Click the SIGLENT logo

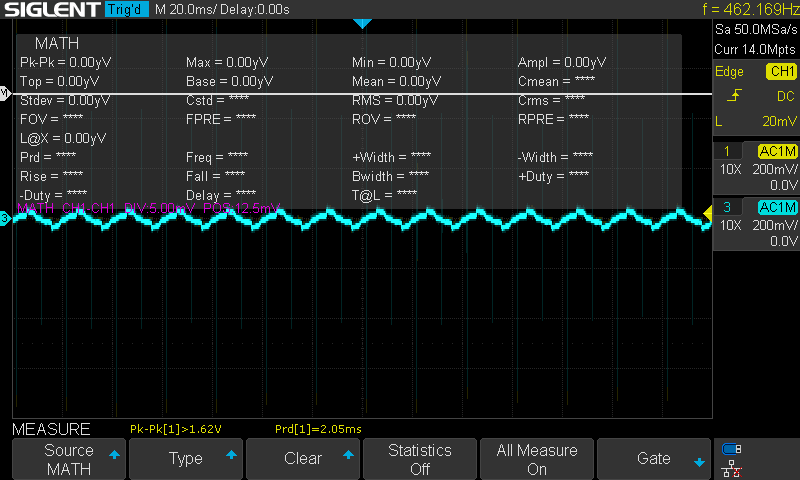[52, 9]
